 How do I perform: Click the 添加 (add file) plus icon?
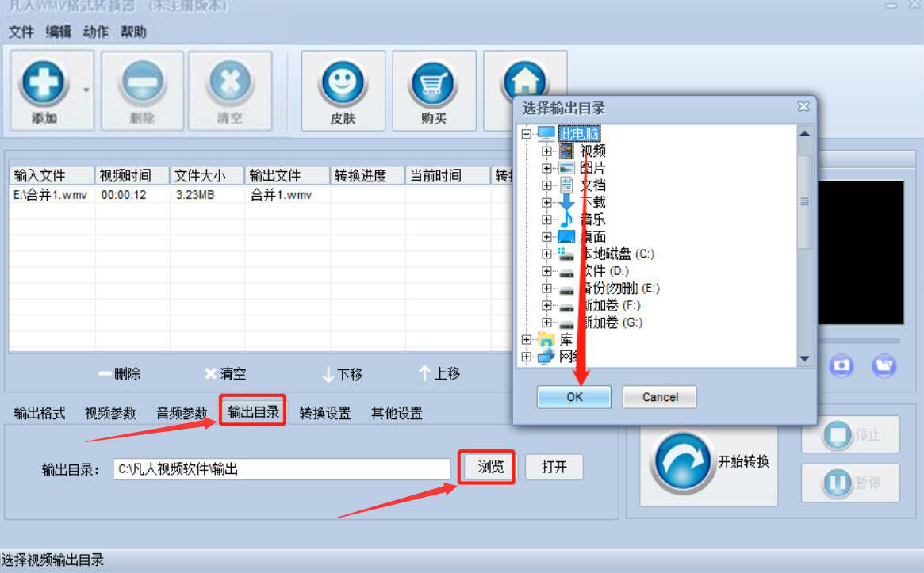click(x=43, y=82)
